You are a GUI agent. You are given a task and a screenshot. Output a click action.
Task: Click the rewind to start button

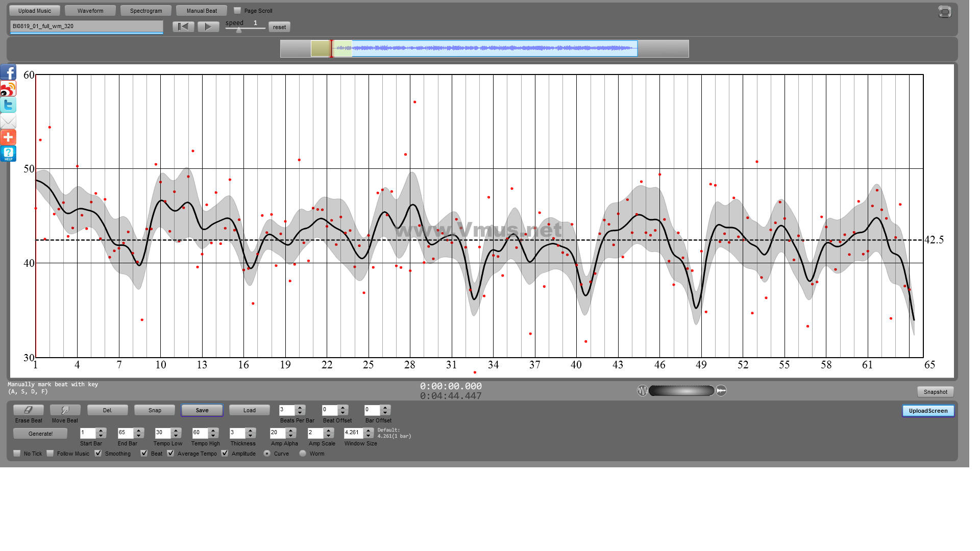click(183, 27)
